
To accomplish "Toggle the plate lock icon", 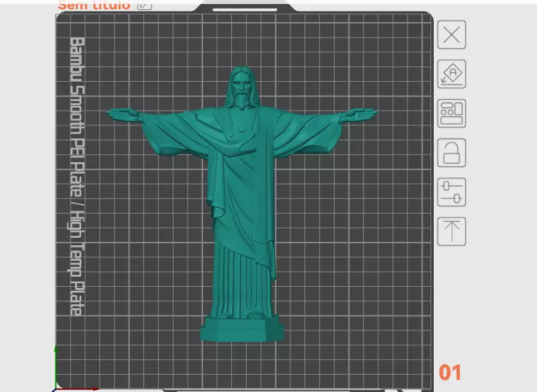I will click(x=451, y=153).
